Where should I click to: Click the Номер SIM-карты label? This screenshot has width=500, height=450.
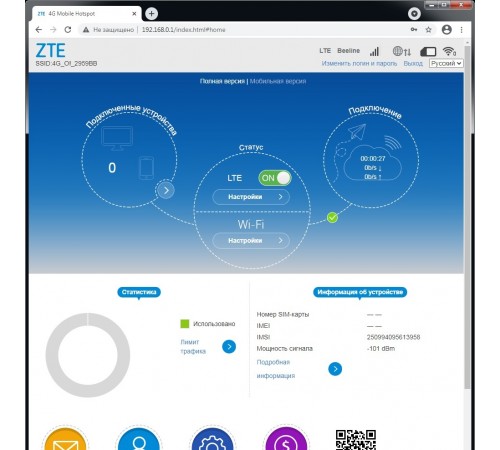coord(283,314)
